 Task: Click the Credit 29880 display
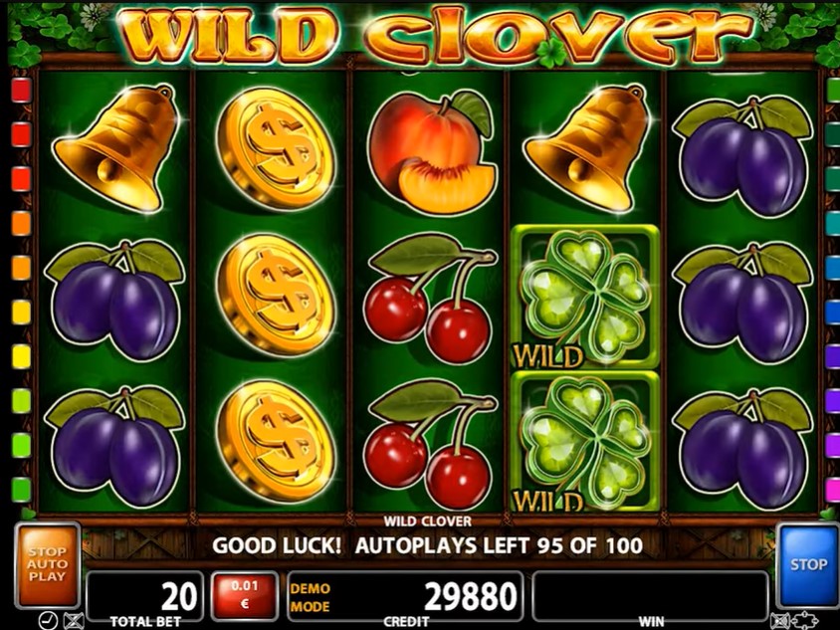[405, 596]
